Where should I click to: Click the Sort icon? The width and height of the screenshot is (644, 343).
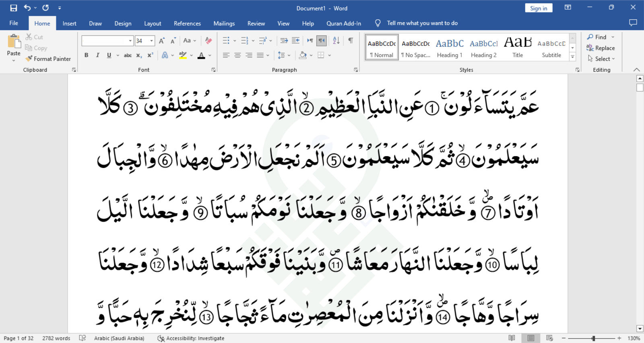tap(336, 41)
